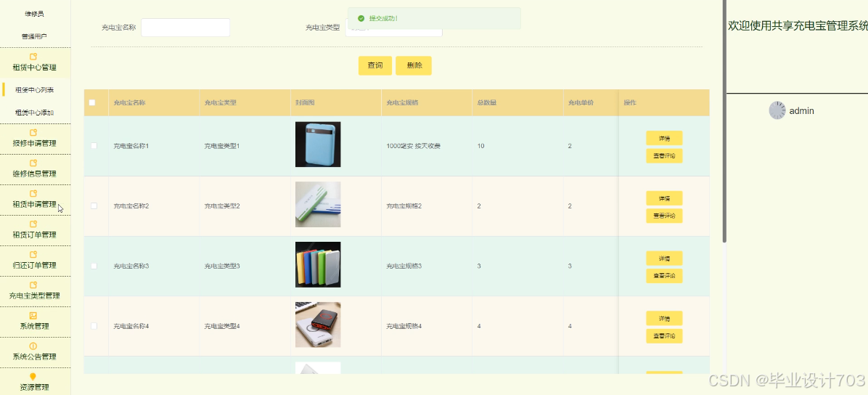
Task: Click 查看评论 for 充电宝名称1
Action: point(664,155)
